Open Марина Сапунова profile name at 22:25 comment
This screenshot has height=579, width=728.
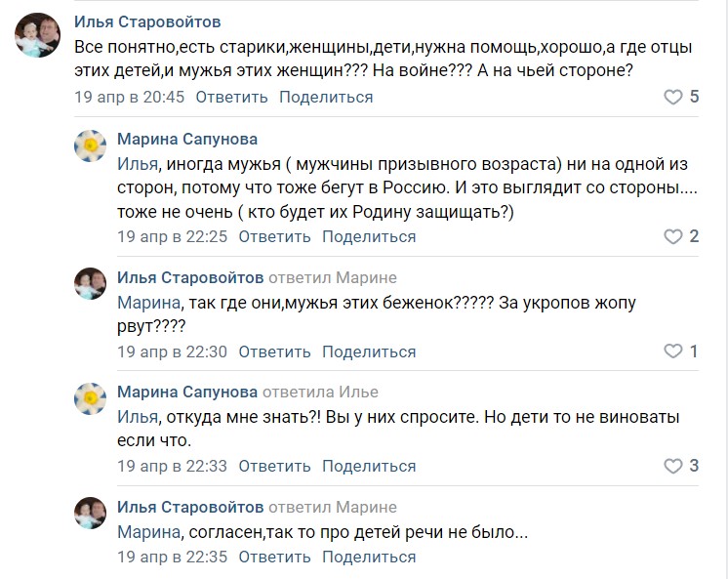click(187, 139)
